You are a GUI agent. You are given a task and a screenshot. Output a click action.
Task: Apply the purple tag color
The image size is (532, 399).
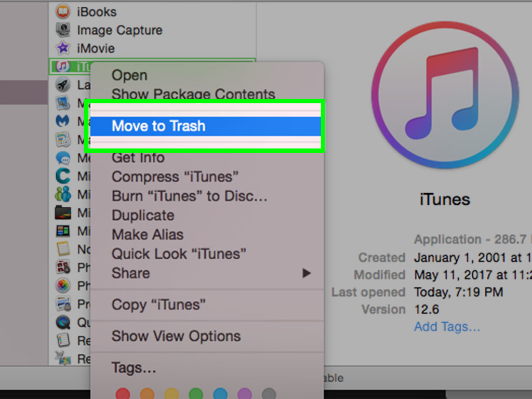245,394
